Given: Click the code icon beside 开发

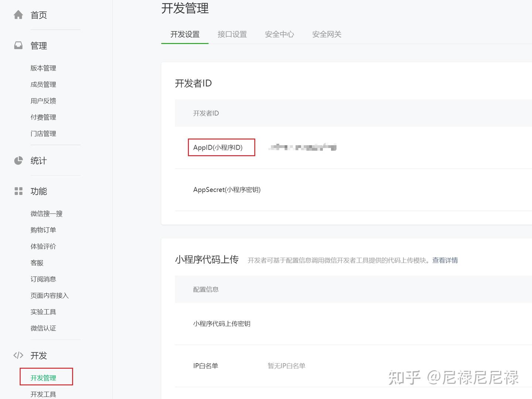Looking at the screenshot, I should (18, 355).
